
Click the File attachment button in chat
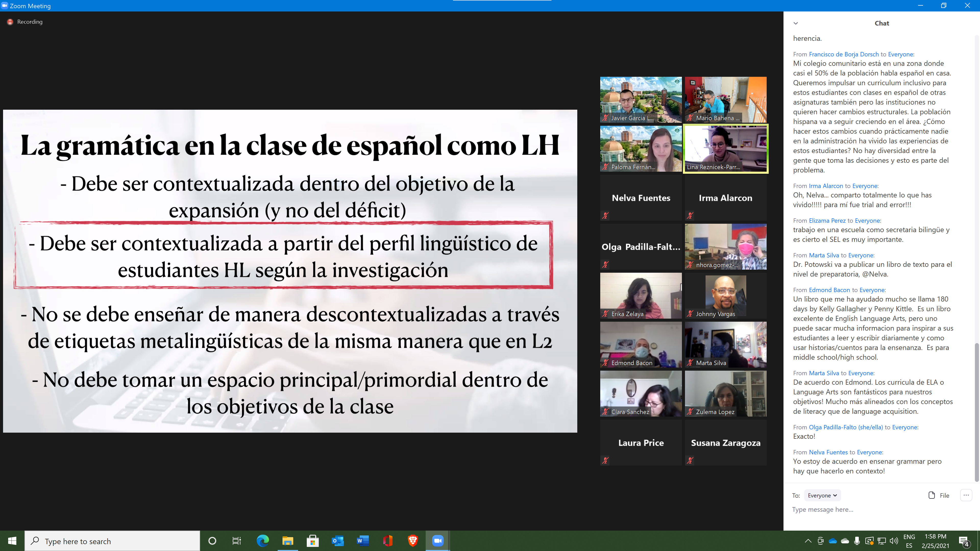(x=939, y=495)
